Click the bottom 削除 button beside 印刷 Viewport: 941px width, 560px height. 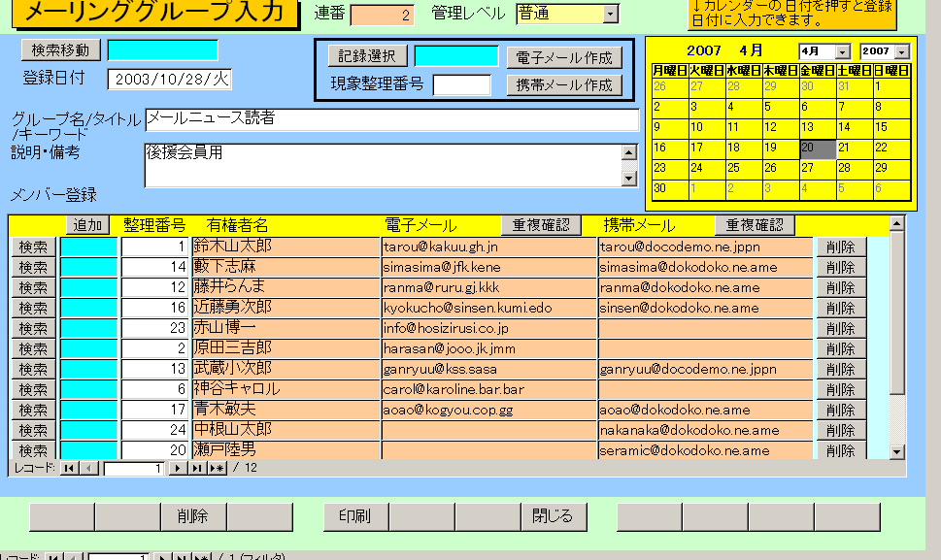193,517
